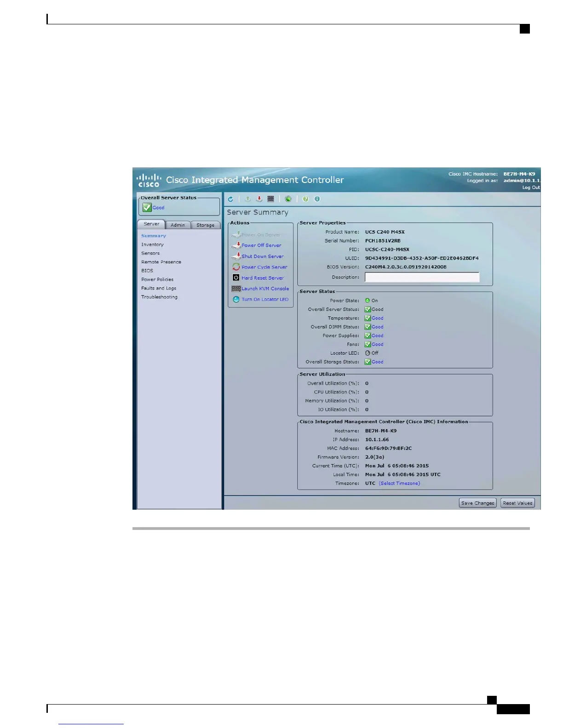Click the Overall Server Status green check icon

pos(147,207)
